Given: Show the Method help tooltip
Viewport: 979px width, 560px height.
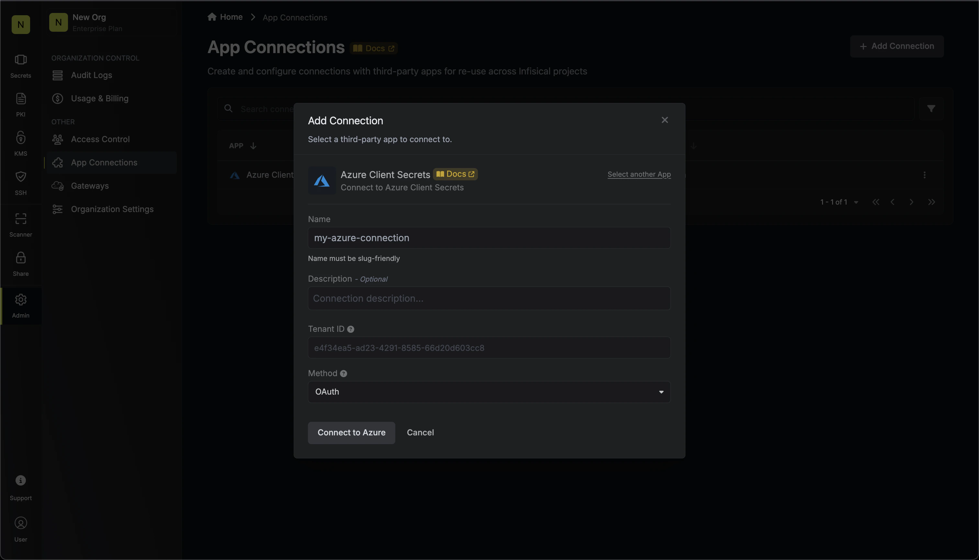Looking at the screenshot, I should coord(343,374).
